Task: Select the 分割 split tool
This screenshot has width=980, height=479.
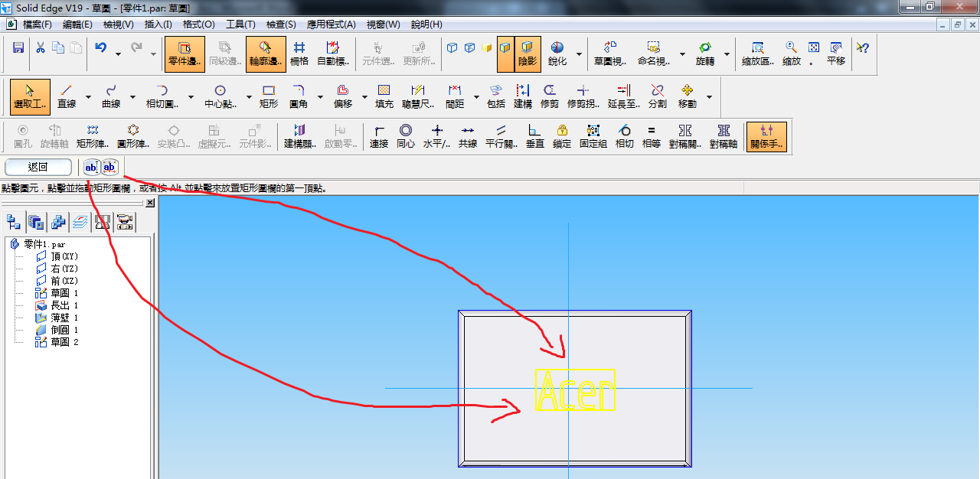Action: 658,96
